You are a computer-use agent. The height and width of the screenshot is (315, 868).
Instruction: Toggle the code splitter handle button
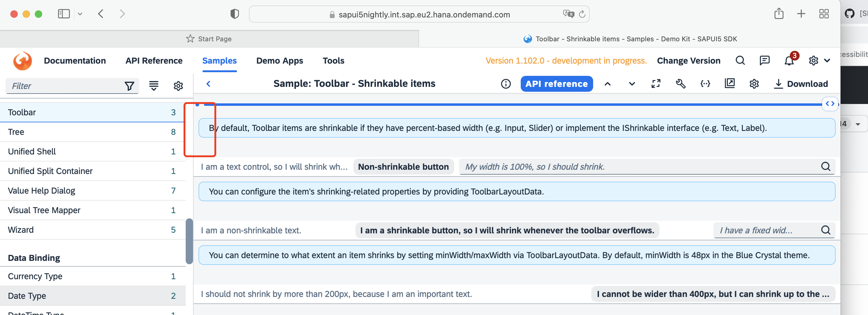[830, 104]
